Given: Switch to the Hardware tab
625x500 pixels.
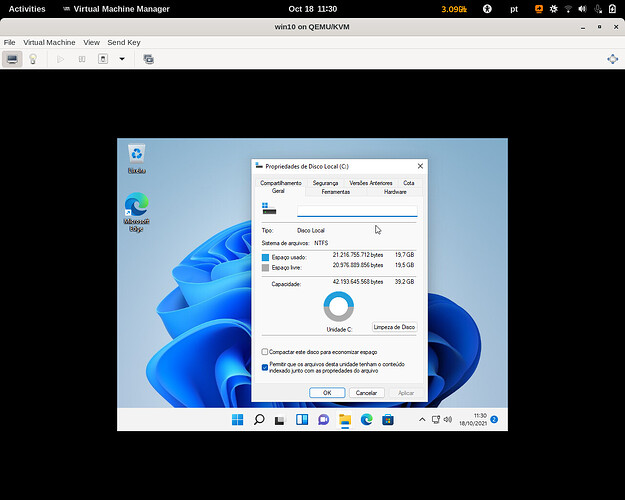Looking at the screenshot, I should click(x=395, y=192).
